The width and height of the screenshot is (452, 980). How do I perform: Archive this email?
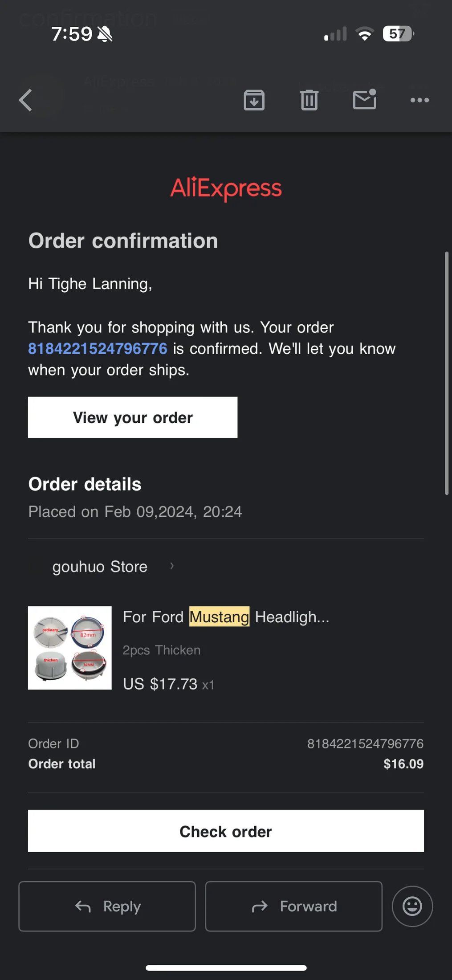point(254,100)
